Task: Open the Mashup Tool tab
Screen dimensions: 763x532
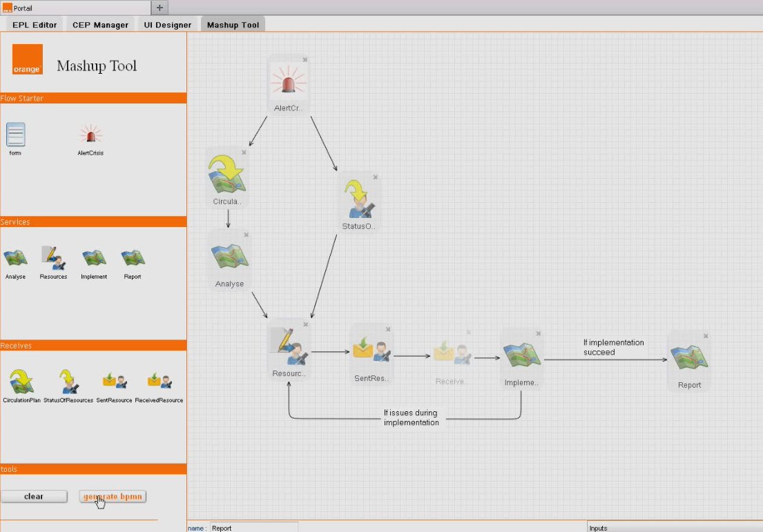Action: pyautogui.click(x=233, y=25)
